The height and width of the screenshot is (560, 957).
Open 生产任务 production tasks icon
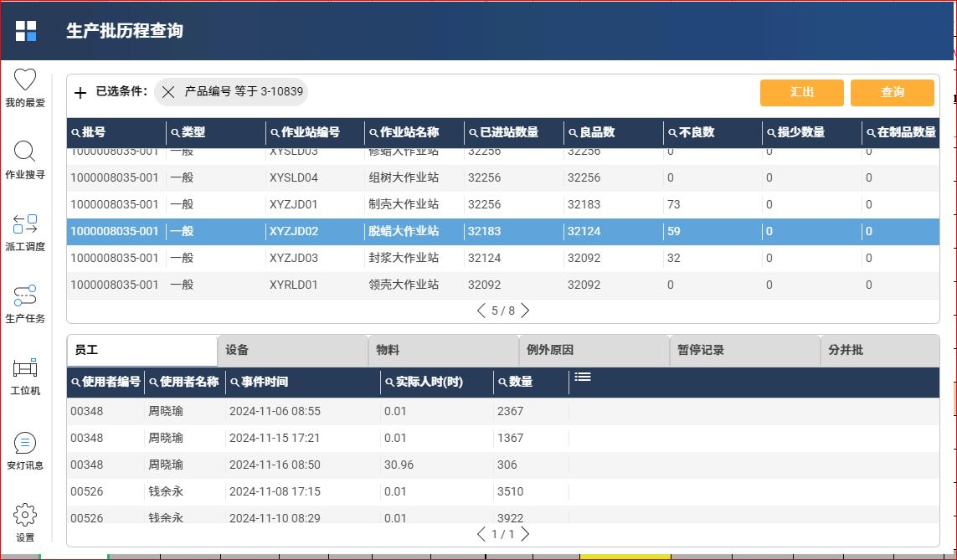point(25,296)
